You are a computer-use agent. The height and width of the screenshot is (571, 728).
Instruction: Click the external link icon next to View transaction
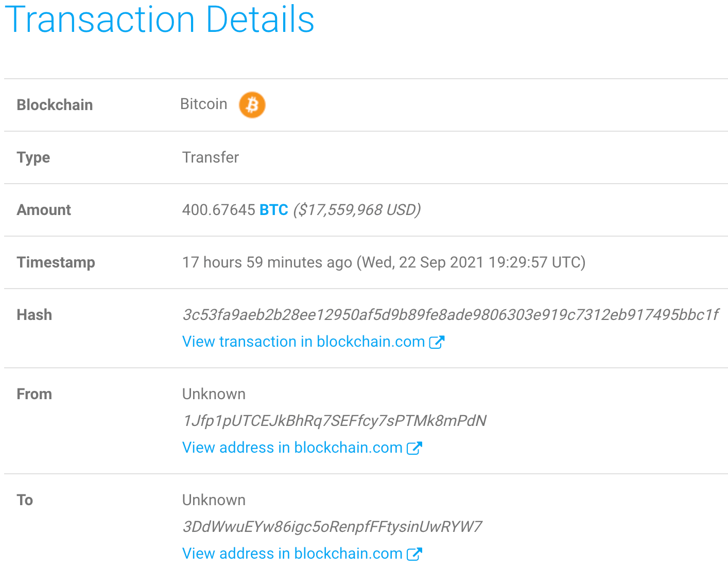pos(437,341)
